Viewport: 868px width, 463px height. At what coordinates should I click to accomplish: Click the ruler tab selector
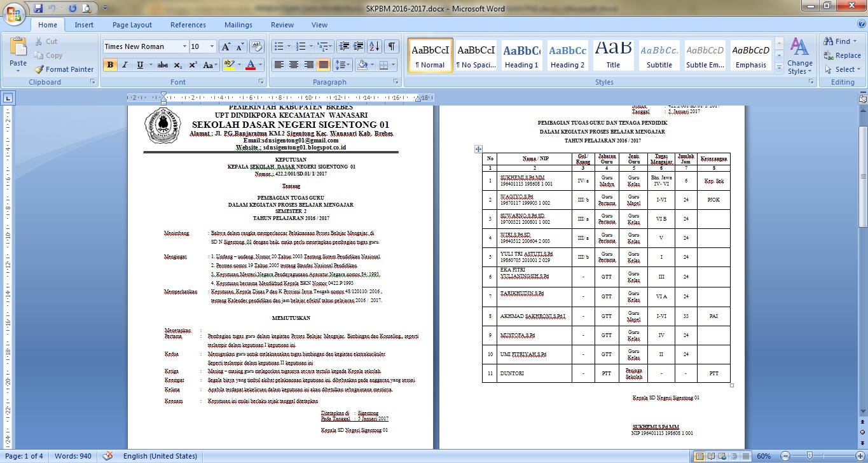tap(8, 98)
